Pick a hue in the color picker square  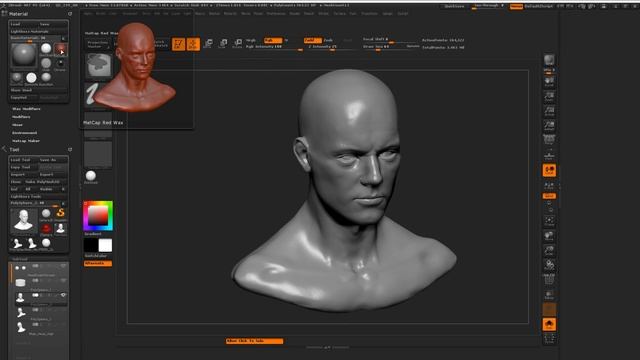pos(98,216)
